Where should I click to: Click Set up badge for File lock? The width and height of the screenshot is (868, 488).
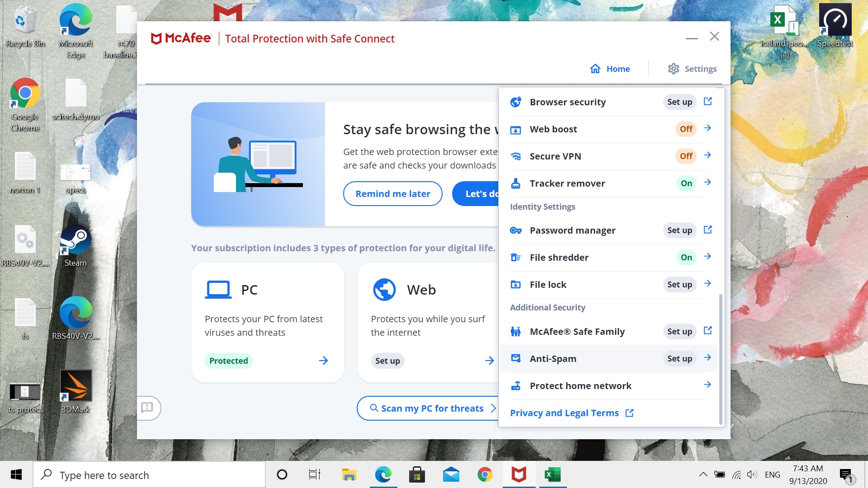679,285
